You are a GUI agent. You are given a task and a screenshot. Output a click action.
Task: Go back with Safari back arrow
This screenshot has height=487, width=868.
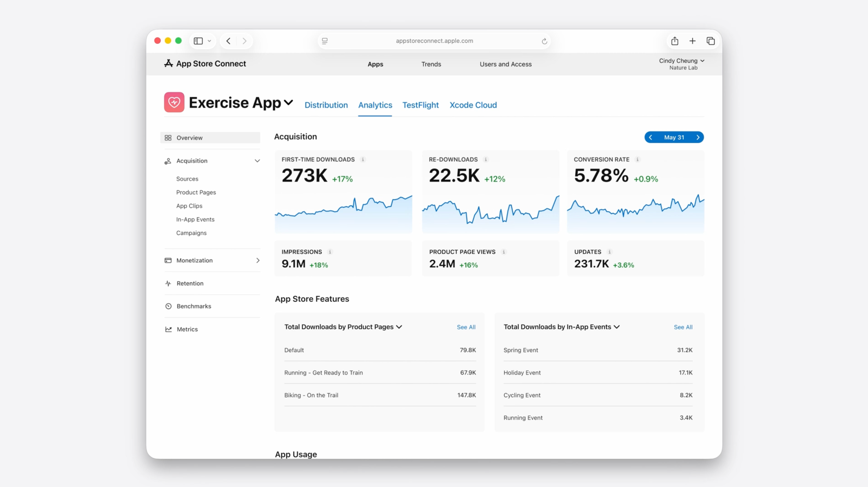click(x=228, y=41)
